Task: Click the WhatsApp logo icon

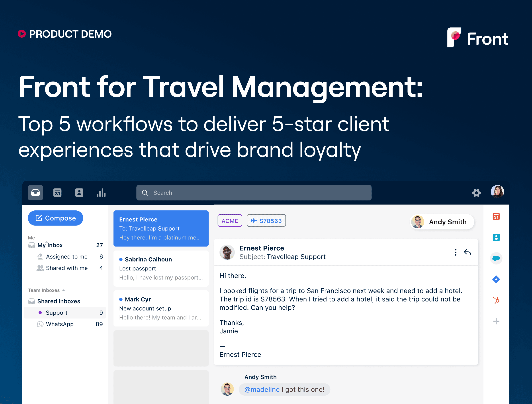Action: coord(40,324)
